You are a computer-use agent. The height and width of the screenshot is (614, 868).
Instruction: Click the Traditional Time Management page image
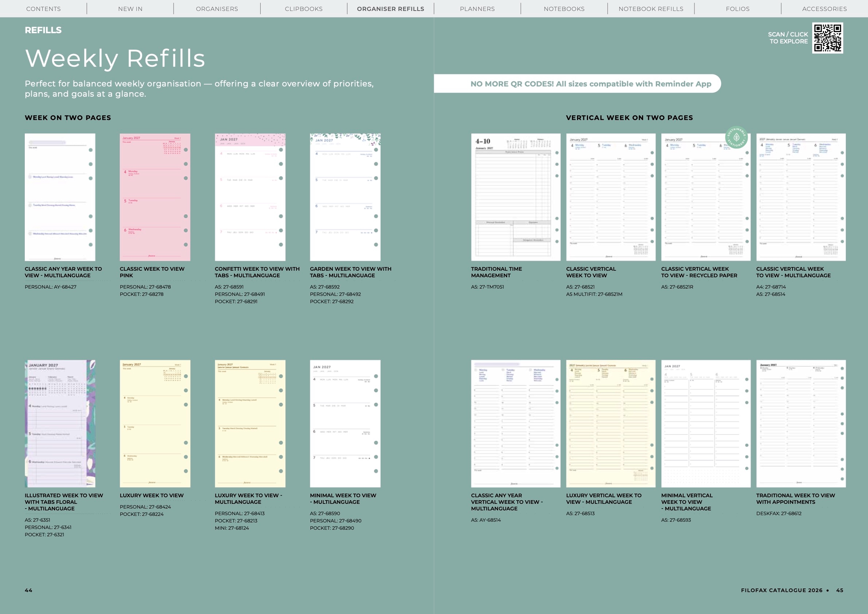pyautogui.click(x=515, y=197)
